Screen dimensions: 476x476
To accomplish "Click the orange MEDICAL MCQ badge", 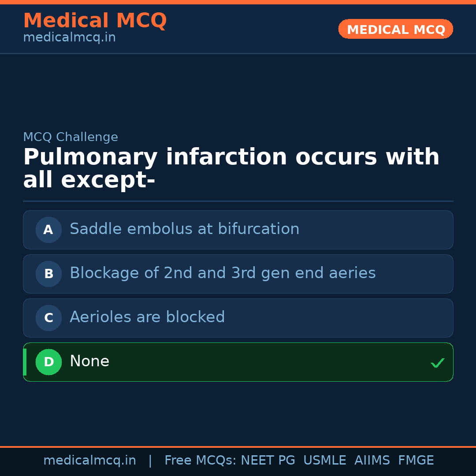I will [395, 30].
